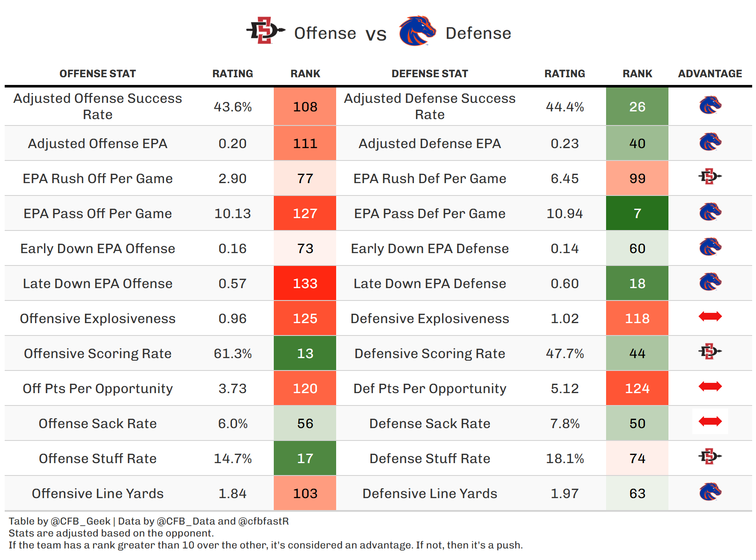Click the Broncos advantage icon for Adjusted Defense EPA
The width and height of the screenshot is (756, 560).
click(x=710, y=142)
